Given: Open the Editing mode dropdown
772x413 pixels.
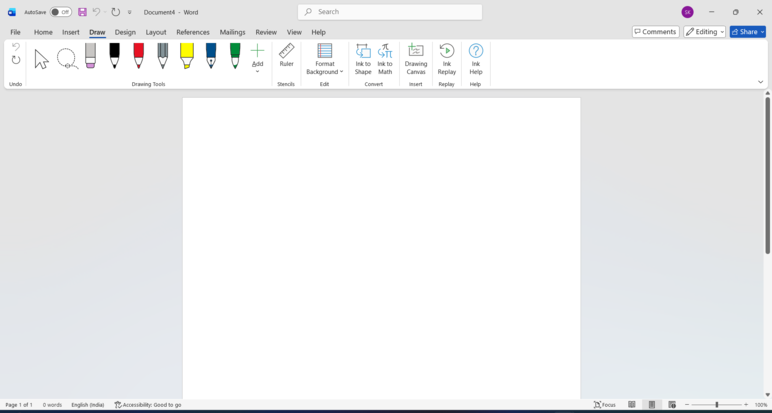Looking at the screenshot, I should pyautogui.click(x=705, y=32).
